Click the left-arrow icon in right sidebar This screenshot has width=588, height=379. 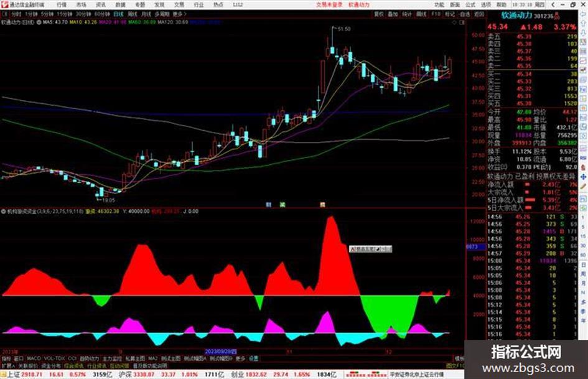pyautogui.click(x=583, y=14)
